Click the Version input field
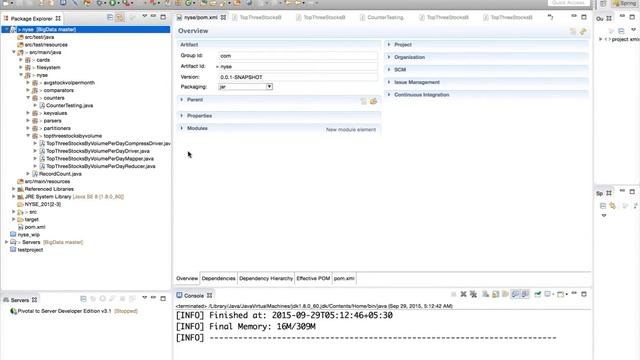The width and height of the screenshot is (640, 360). tap(298, 77)
